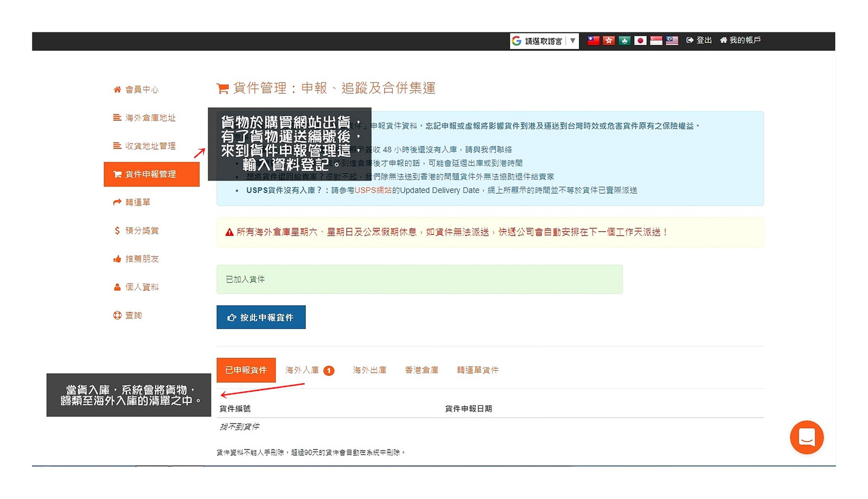Open the 香港倉庫 tab
Viewport: 868px width, 499px height.
pos(422,370)
